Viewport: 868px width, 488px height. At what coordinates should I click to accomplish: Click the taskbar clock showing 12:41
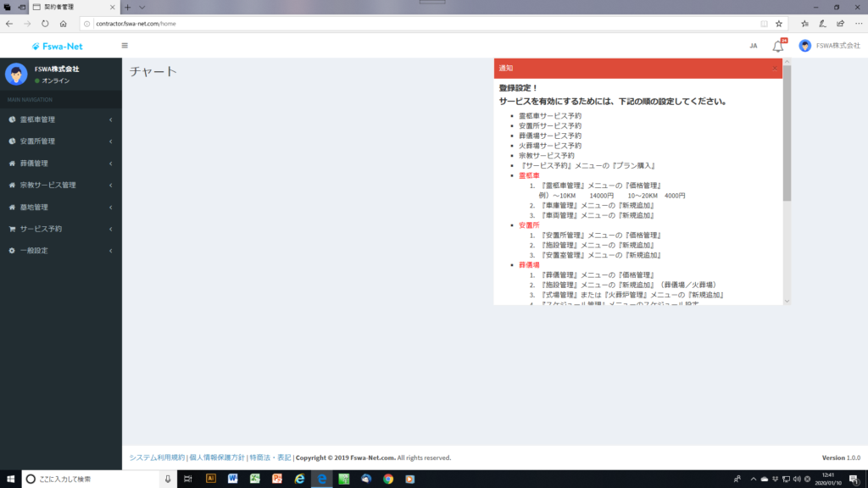point(828,480)
